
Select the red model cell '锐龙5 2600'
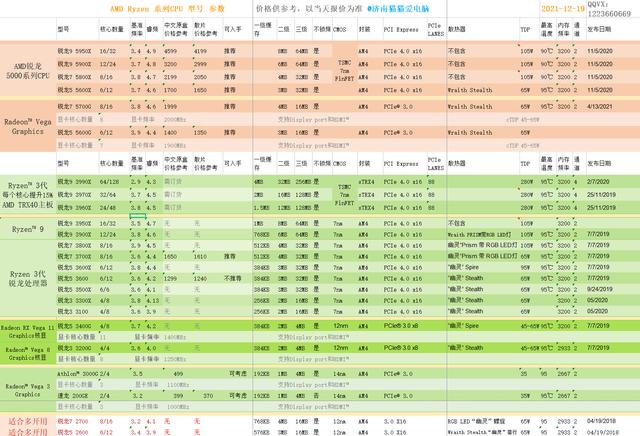tap(73, 432)
